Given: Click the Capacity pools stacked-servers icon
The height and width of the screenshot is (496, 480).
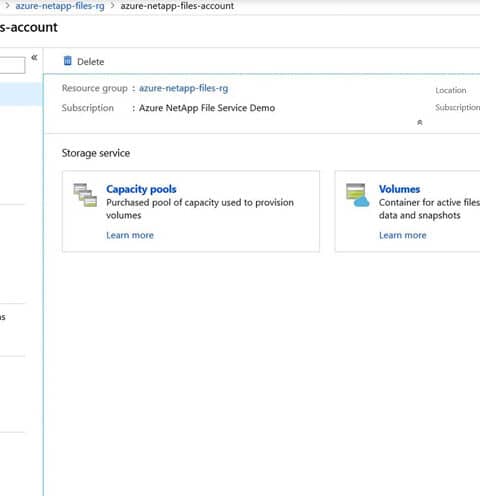Looking at the screenshot, I should (x=85, y=195).
